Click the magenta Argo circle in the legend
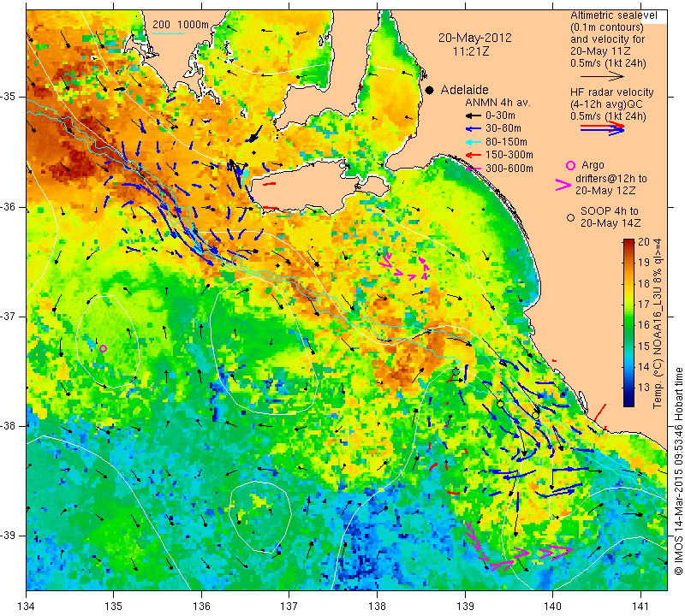Image resolution: width=685 pixels, height=616 pixels. point(570,165)
